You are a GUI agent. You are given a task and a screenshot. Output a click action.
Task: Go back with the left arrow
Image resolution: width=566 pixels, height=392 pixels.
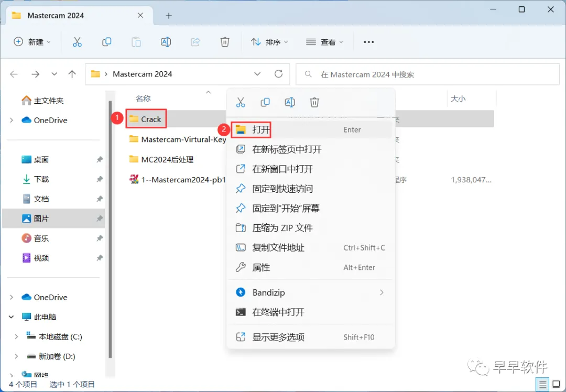(x=14, y=74)
